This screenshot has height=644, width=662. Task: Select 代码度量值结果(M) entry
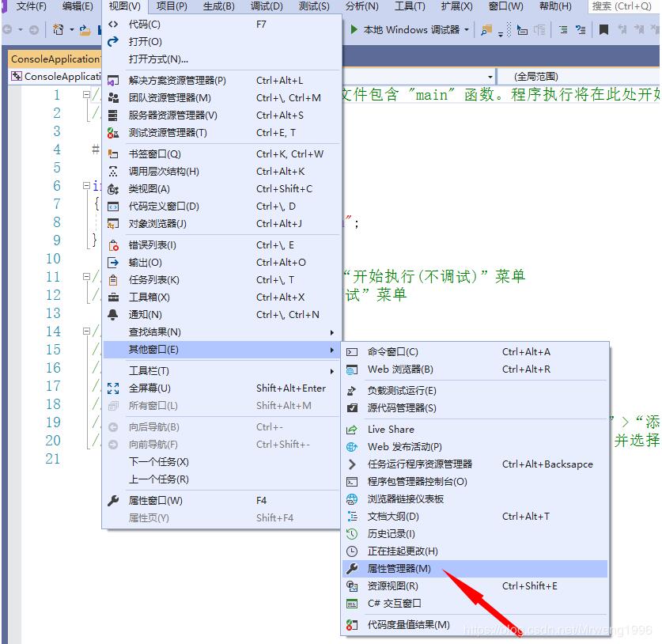point(475,625)
